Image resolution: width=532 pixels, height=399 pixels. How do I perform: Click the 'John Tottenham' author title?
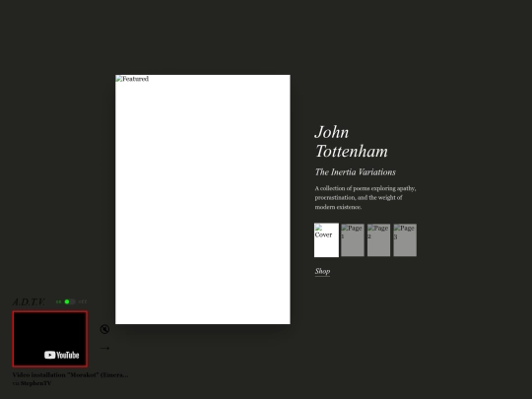pos(351,142)
